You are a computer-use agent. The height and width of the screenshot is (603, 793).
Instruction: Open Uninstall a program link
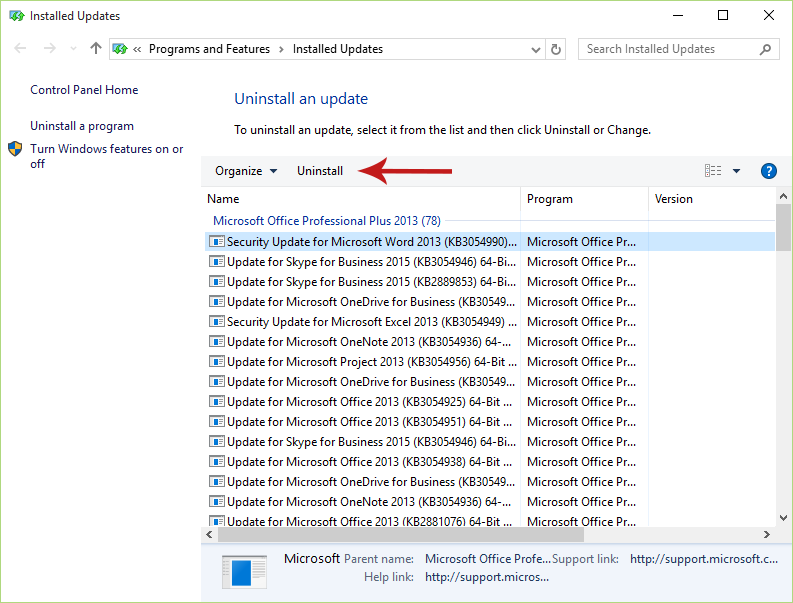(82, 126)
